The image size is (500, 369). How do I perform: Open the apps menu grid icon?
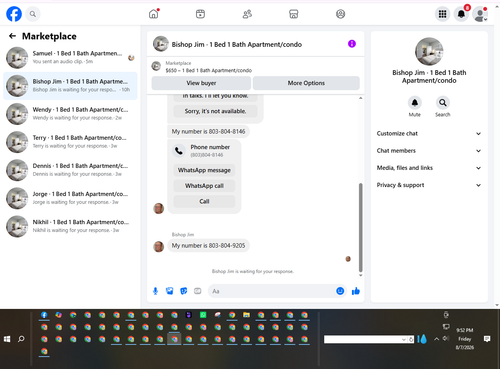coord(442,14)
